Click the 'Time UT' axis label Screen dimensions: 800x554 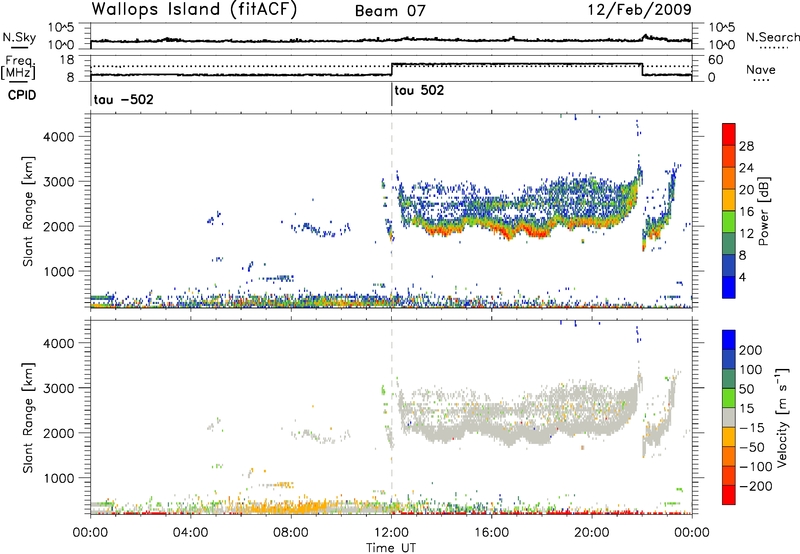click(391, 548)
